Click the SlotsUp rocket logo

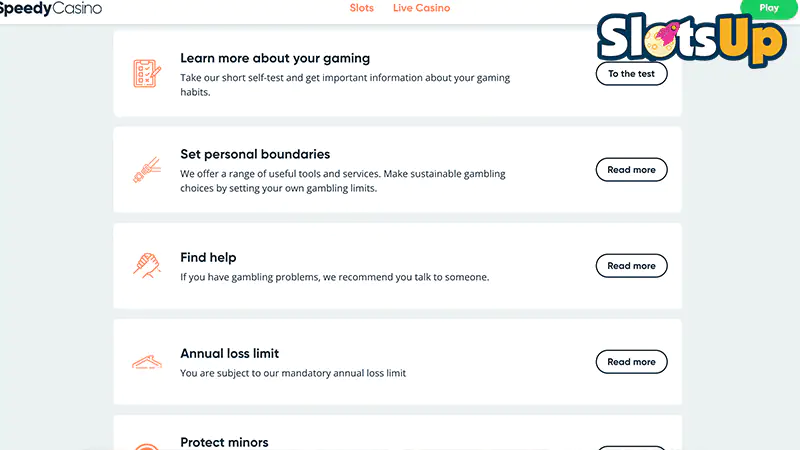pyautogui.click(x=691, y=40)
